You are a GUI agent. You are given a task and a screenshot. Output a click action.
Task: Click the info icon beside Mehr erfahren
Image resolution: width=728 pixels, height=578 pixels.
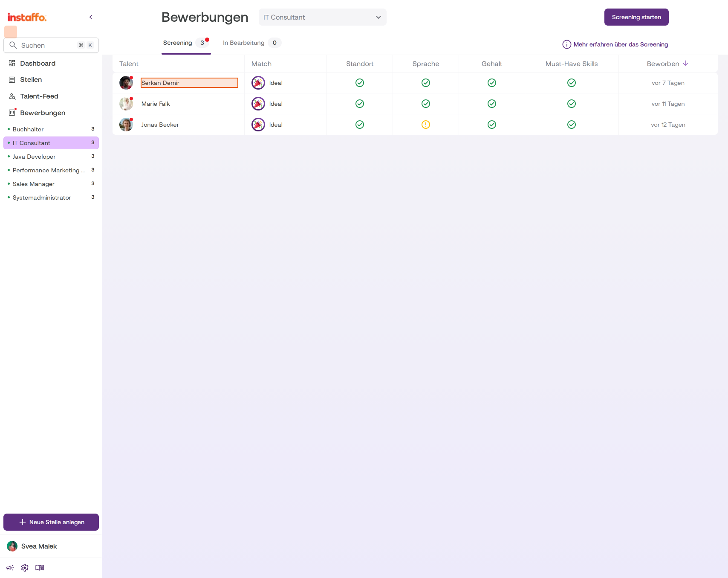point(567,44)
